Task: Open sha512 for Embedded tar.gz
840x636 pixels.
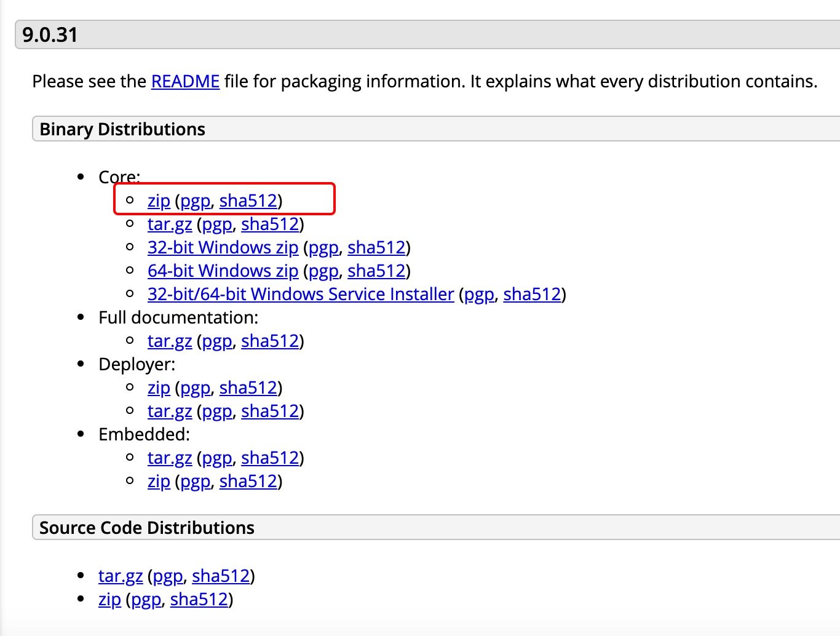Action: [270, 458]
